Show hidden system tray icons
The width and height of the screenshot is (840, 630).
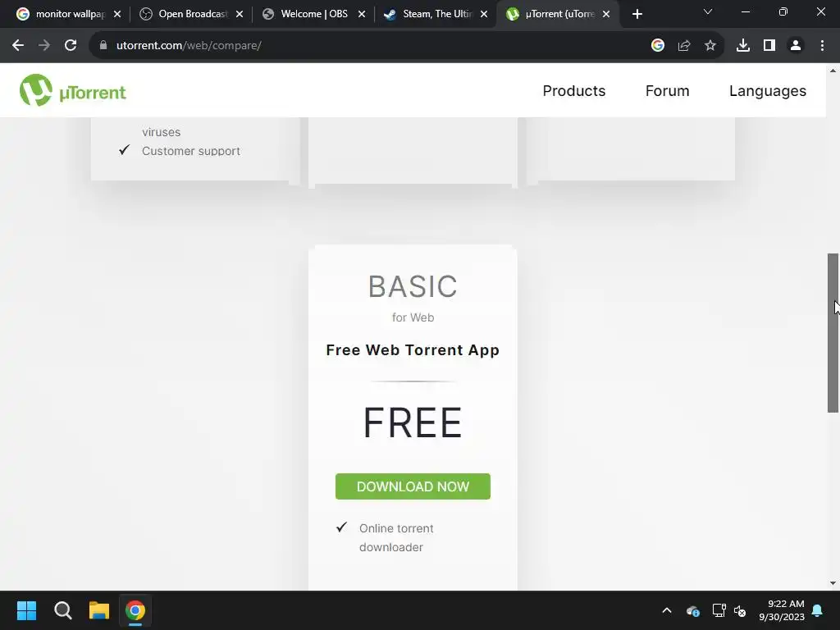click(666, 610)
